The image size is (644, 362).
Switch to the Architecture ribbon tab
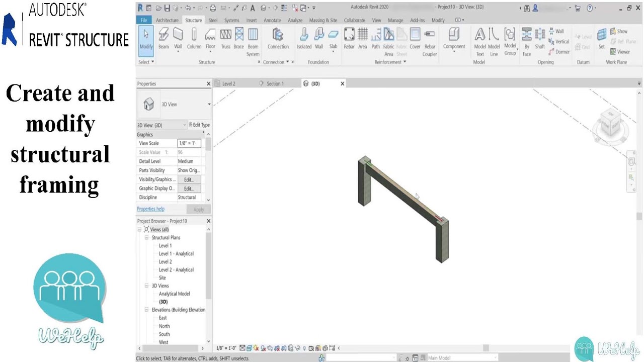click(x=167, y=20)
